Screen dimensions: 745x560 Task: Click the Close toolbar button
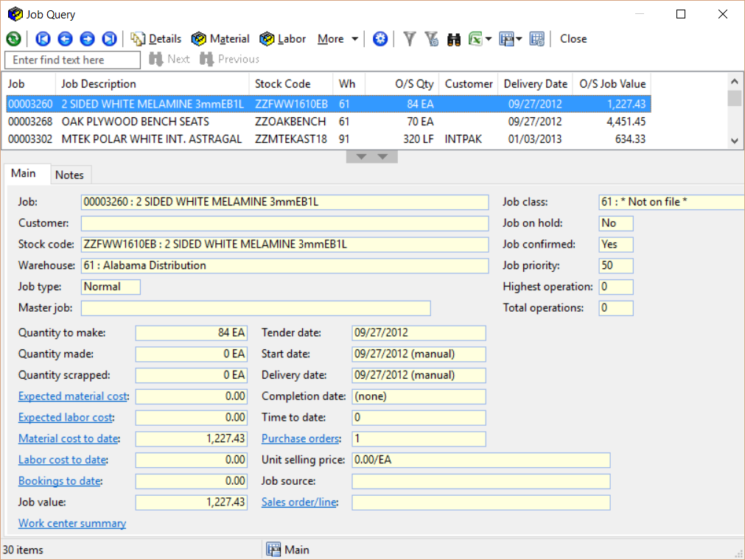click(x=573, y=39)
